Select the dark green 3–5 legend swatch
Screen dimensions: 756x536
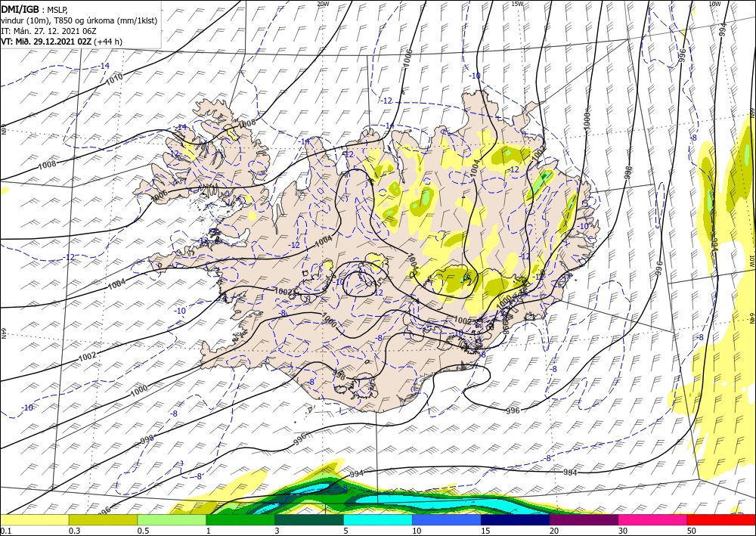(x=309, y=520)
